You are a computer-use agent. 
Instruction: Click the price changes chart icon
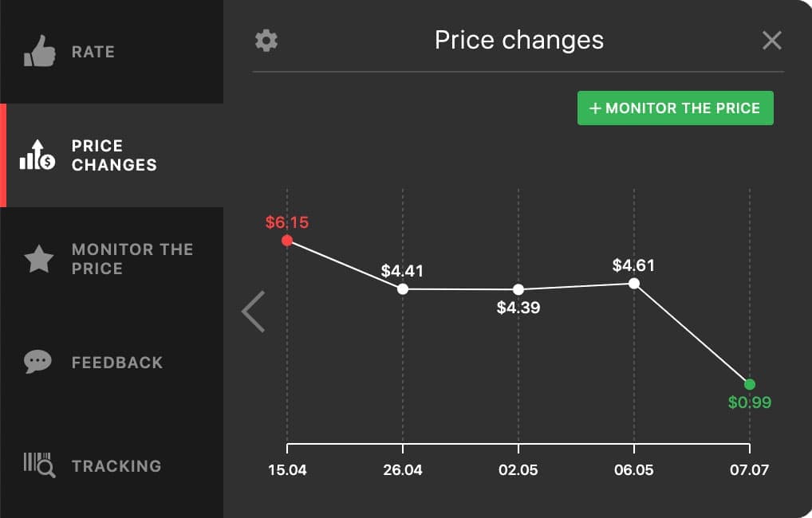pos(37,155)
